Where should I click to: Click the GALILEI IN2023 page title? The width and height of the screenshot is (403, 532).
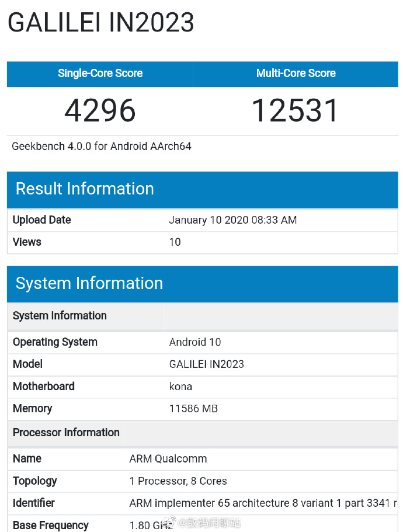coord(100,22)
